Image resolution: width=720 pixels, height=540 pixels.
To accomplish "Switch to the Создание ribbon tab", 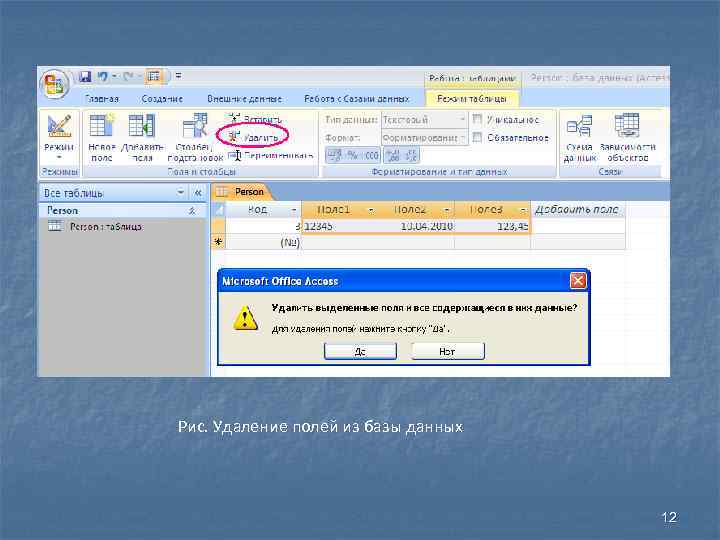I will point(162,99).
